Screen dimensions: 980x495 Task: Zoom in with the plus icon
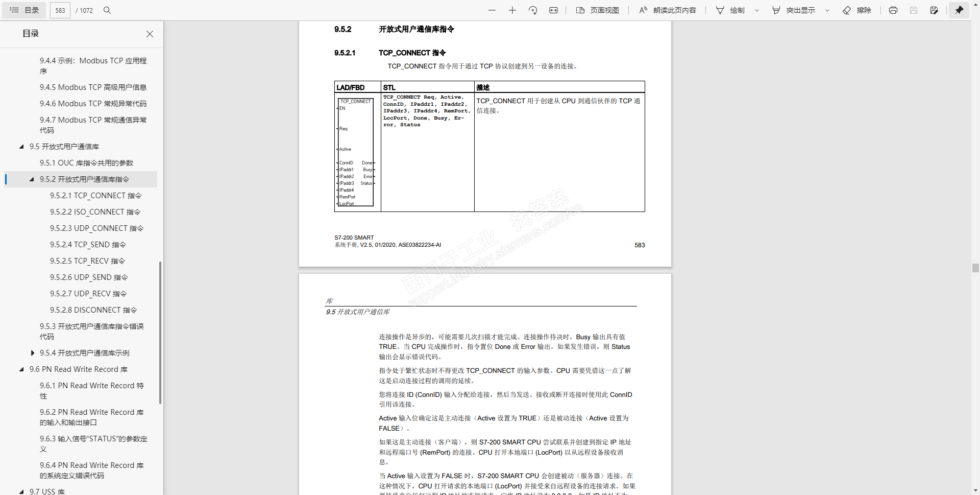pyautogui.click(x=512, y=10)
